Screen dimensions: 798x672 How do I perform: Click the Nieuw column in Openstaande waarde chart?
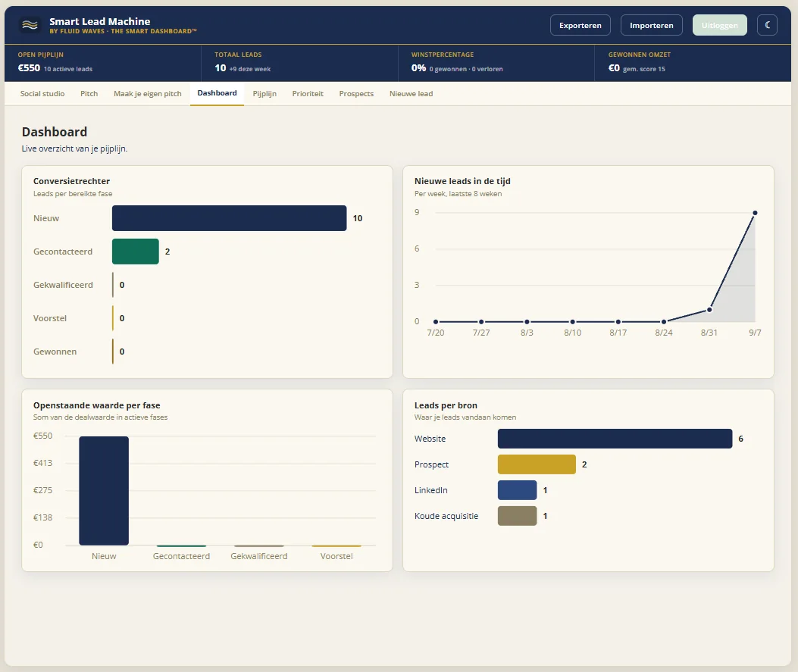(104, 491)
